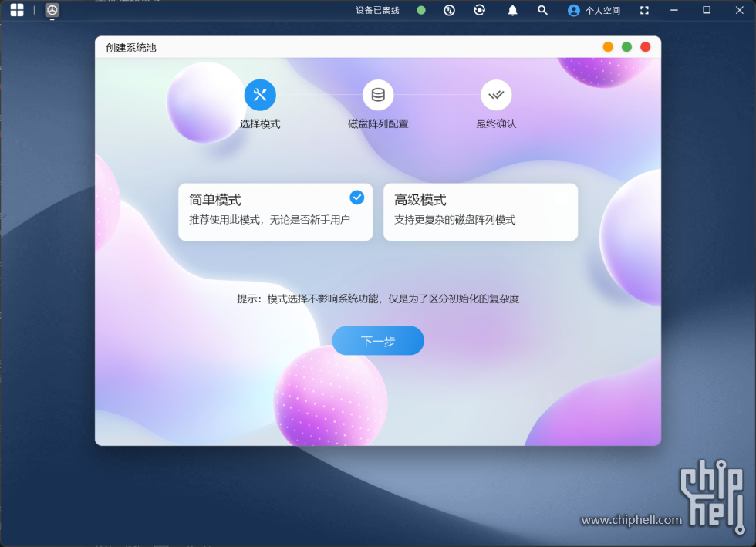756x547 pixels.
Task: Select the 高级模式 option card
Action: (x=480, y=211)
